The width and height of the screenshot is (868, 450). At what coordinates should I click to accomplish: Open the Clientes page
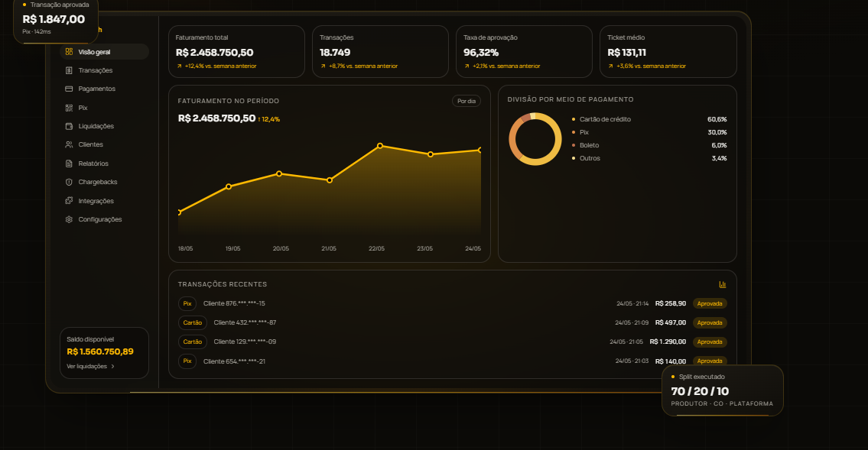pos(104,144)
